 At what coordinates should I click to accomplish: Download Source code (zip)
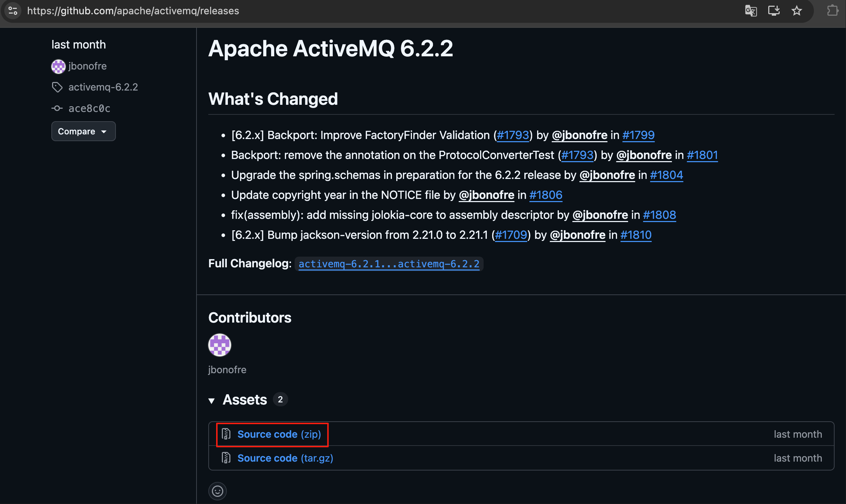(279, 434)
